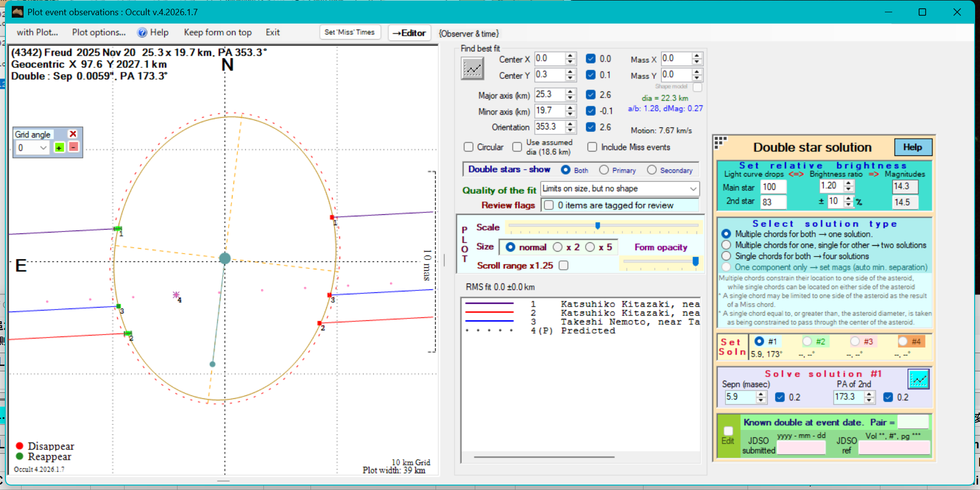Click the Help question mark icon

pos(142,32)
